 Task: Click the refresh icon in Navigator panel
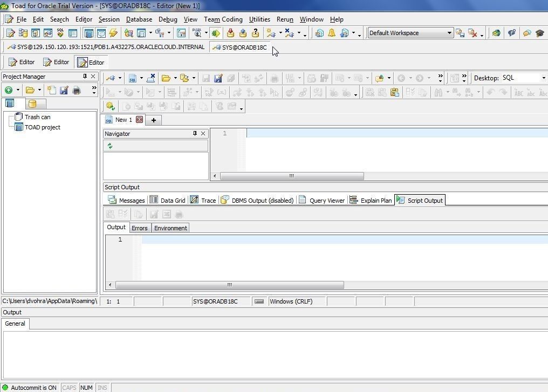pyautogui.click(x=110, y=146)
